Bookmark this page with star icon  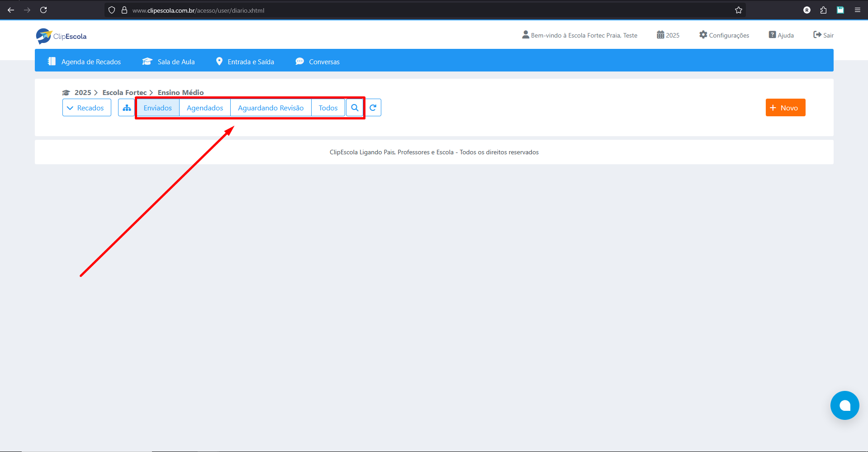(738, 10)
